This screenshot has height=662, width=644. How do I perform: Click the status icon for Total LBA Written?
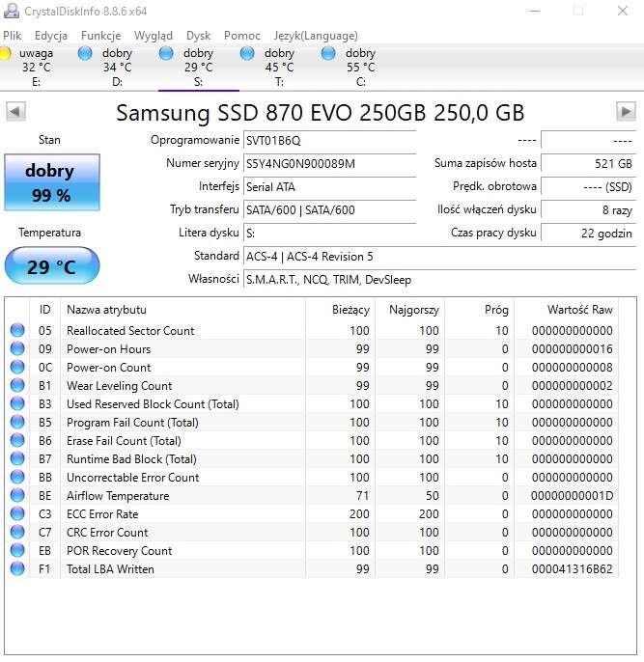[x=17, y=569]
